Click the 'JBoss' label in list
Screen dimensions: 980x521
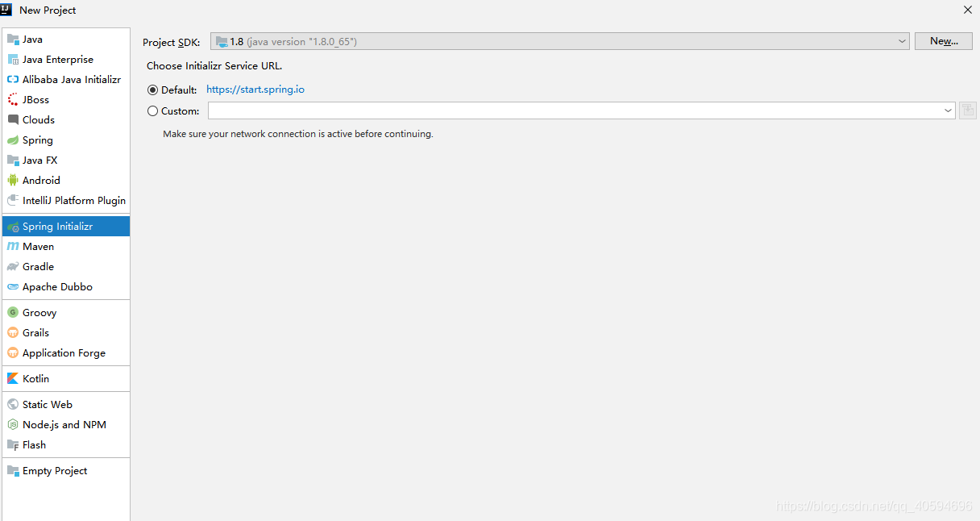(35, 99)
